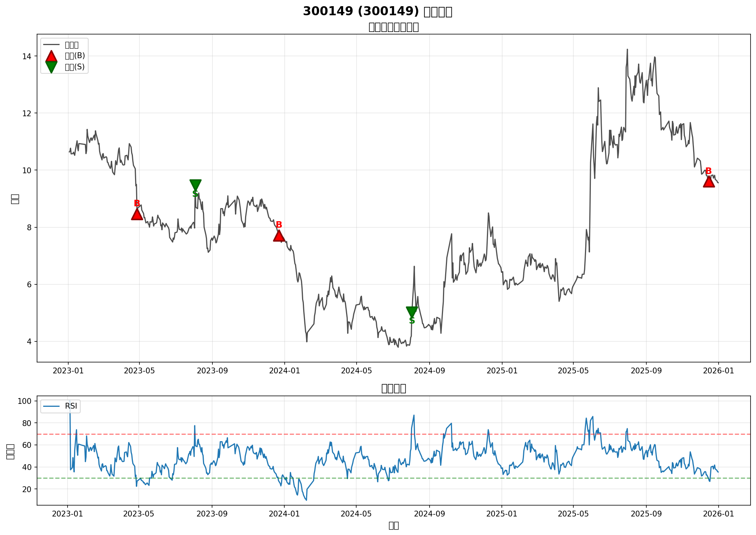Click the 100 tick on RSI axis
Image resolution: width=756 pixels, height=535 pixels.
pyautogui.click(x=25, y=401)
